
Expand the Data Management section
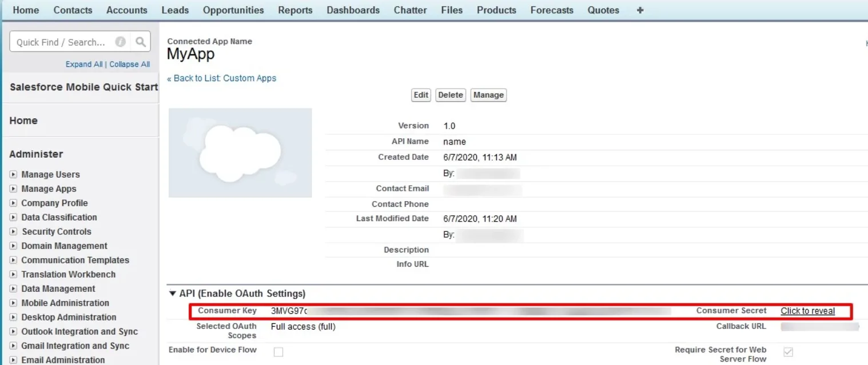(x=14, y=288)
